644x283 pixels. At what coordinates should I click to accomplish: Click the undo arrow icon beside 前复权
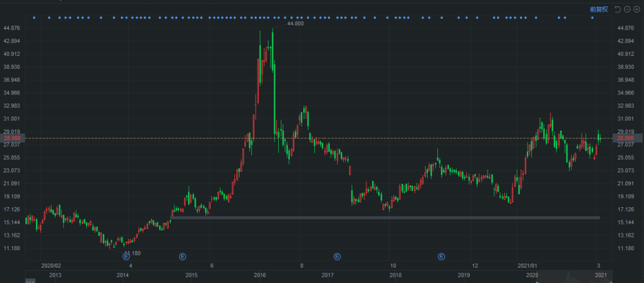point(617,9)
